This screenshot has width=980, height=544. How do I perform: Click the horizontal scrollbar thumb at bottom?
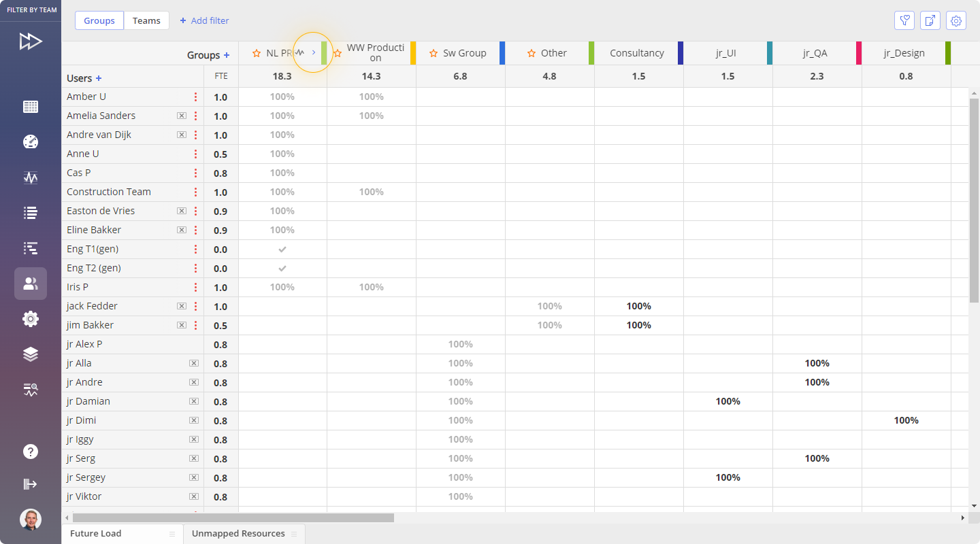click(x=231, y=518)
